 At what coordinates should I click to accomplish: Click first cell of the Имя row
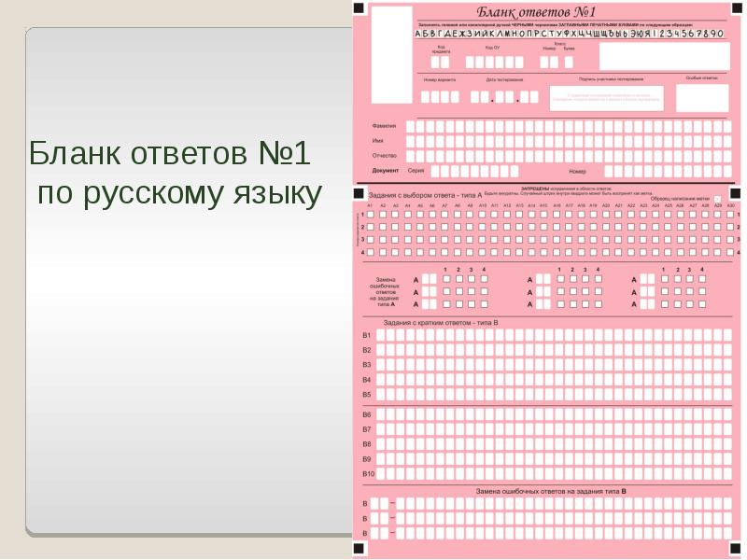[x=410, y=141]
